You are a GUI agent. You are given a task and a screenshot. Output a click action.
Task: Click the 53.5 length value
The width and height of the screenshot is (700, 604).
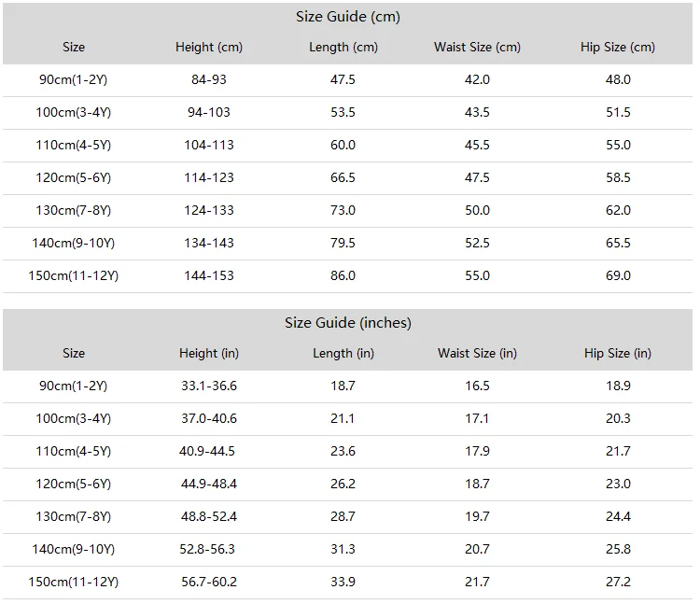[343, 113]
